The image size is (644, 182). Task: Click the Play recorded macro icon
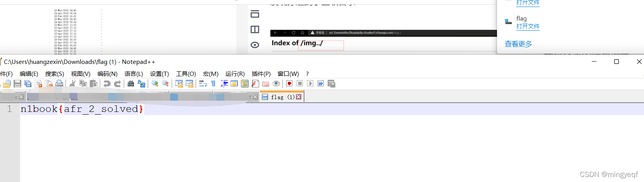tap(310, 84)
